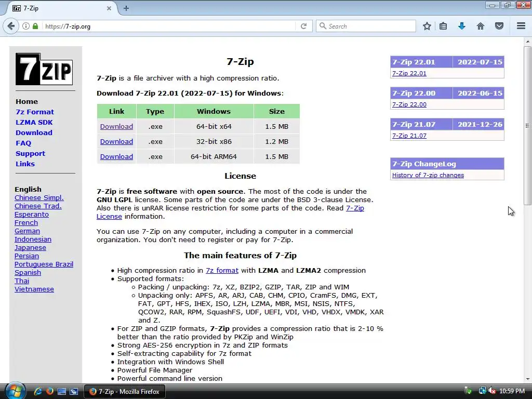Click the Search input box
This screenshot has height=399, width=532.
(x=366, y=26)
